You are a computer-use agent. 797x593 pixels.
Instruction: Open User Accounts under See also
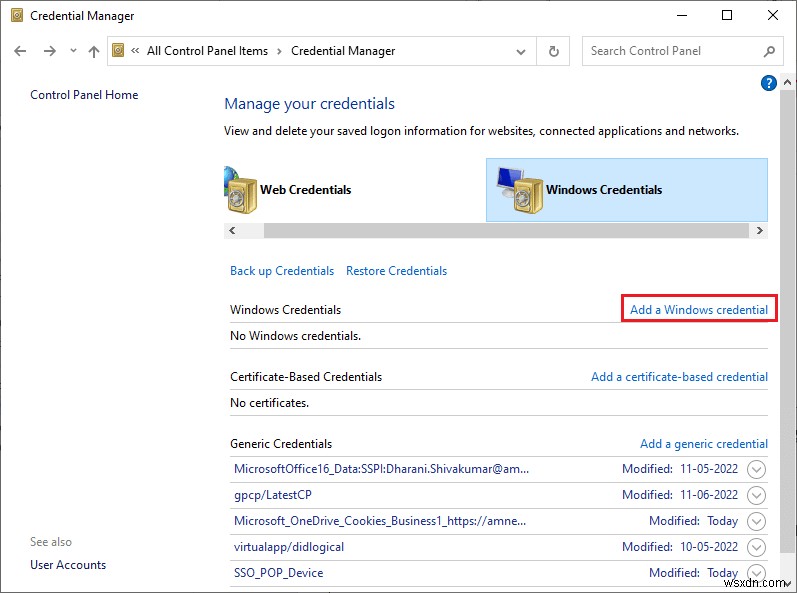click(x=68, y=565)
